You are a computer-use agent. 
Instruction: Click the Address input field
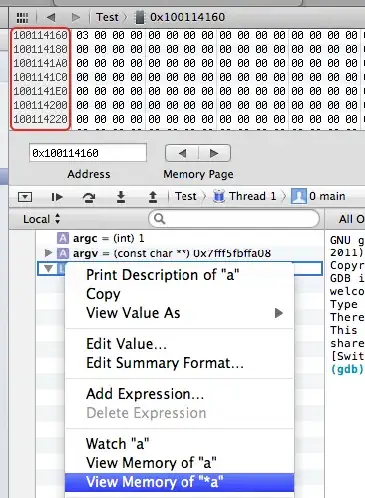(88, 153)
